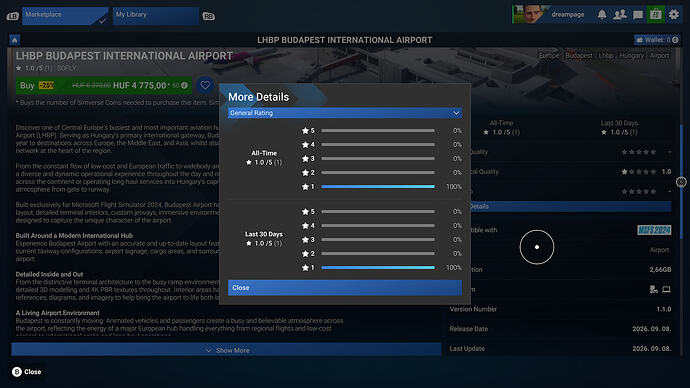Open the General Rating dropdown
This screenshot has height=388, width=690.
click(x=345, y=113)
